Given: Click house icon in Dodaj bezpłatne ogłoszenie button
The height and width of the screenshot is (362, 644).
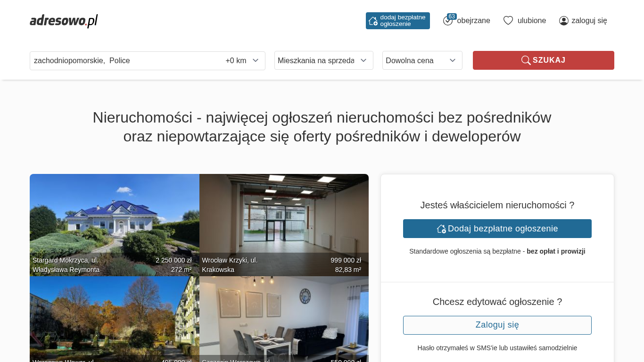Looking at the screenshot, I should tap(441, 229).
